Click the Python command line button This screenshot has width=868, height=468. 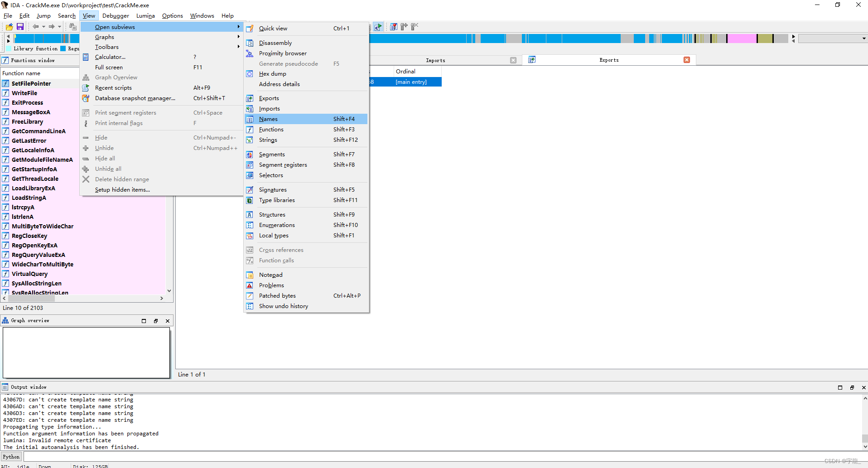click(x=11, y=457)
